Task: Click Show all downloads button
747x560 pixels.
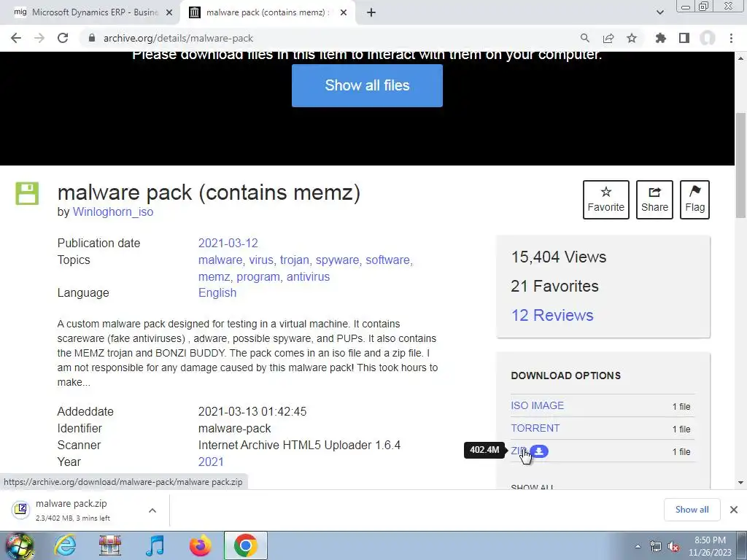Action: [692, 510]
